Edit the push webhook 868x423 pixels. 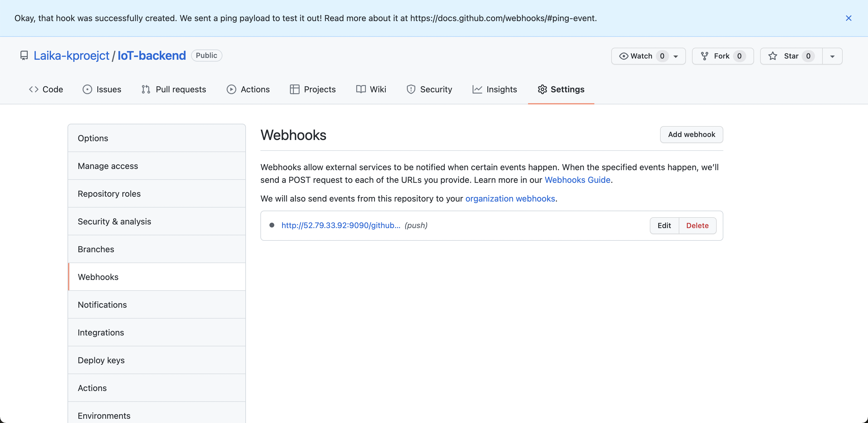[x=664, y=225]
